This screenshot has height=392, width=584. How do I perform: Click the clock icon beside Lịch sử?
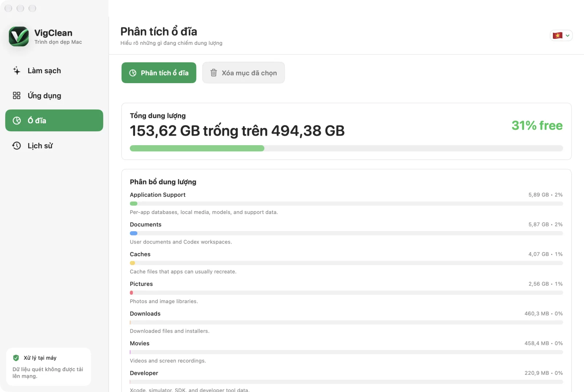[17, 146]
